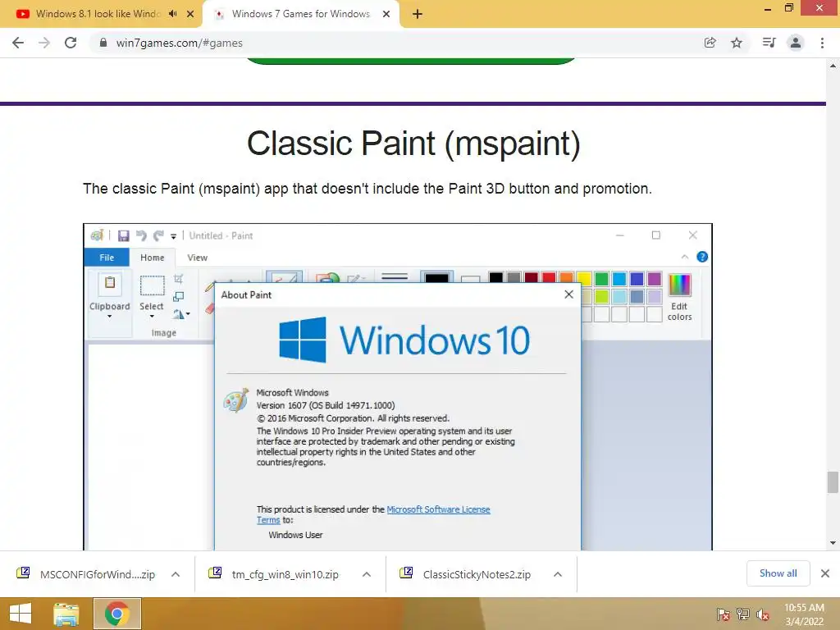Mute the YouTube tab speaker icon

click(x=172, y=14)
